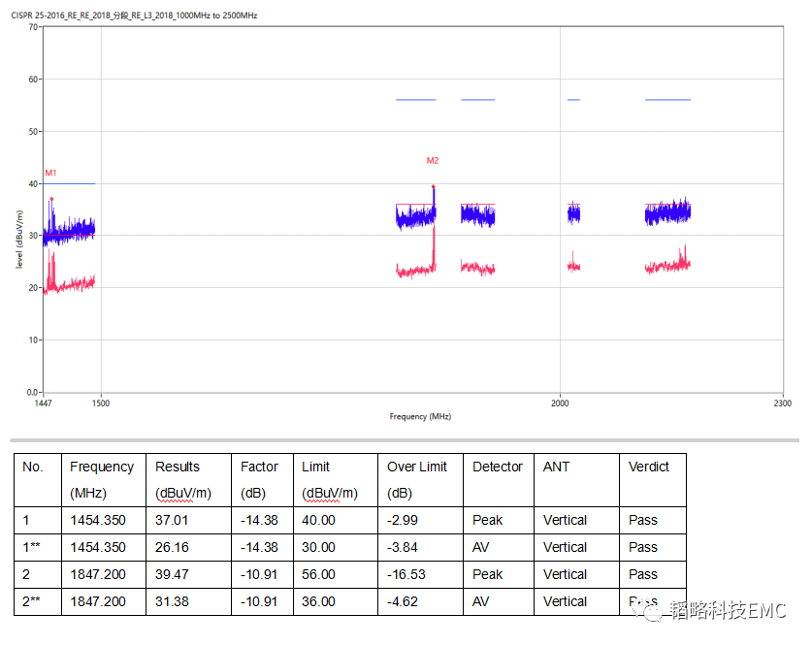The height and width of the screenshot is (645, 812).
Task: Select the Detector column header
Action: coord(497,467)
